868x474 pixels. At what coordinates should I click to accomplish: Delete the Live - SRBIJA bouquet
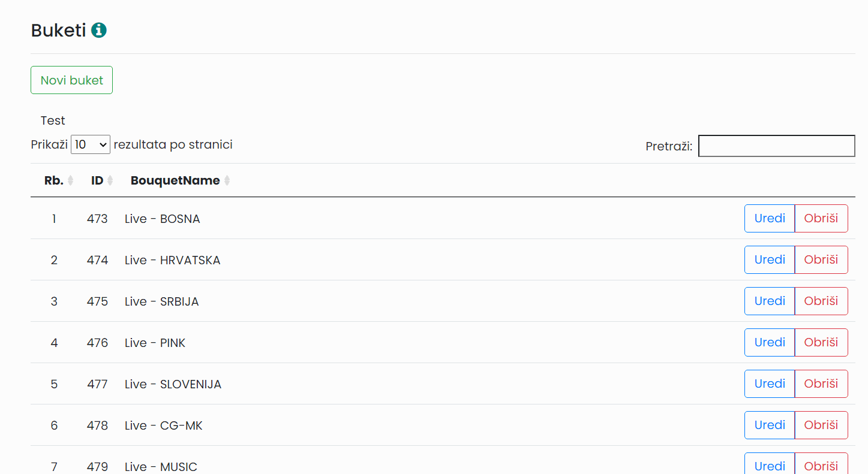[x=821, y=301]
